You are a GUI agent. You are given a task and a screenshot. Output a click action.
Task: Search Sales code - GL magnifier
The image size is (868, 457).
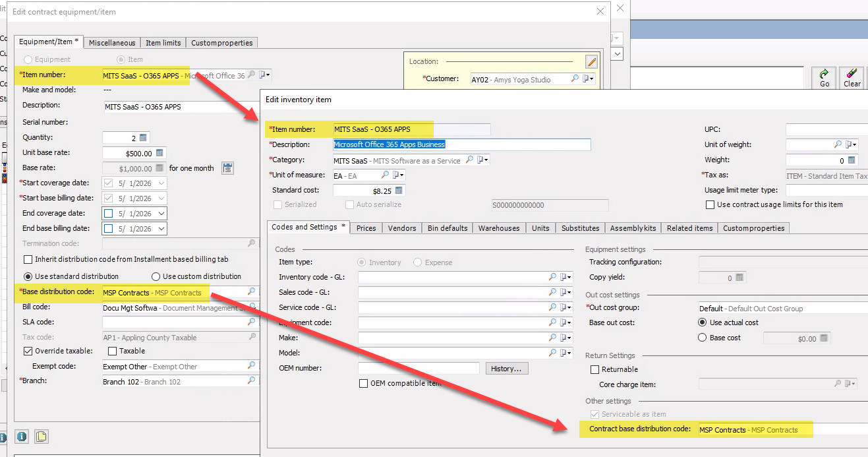click(552, 292)
